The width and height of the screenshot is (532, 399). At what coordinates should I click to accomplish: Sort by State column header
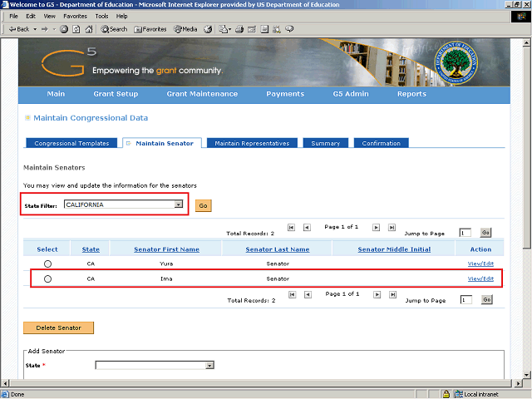tap(91, 249)
